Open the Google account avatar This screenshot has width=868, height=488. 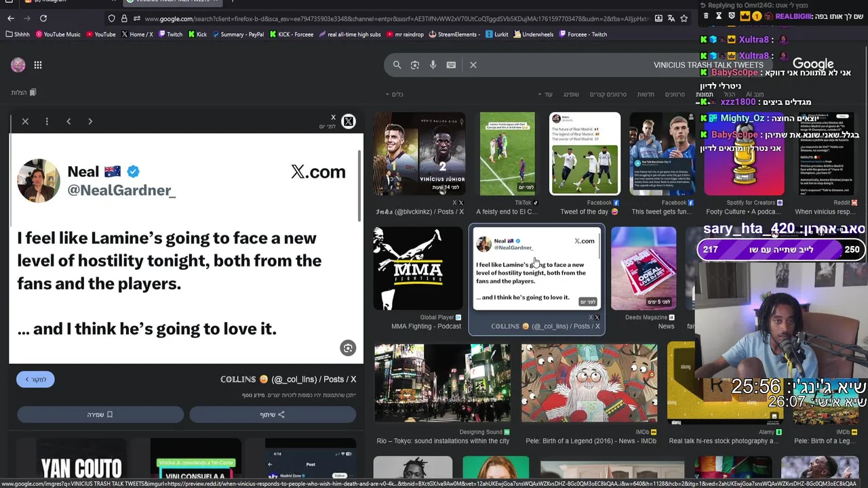(x=18, y=65)
